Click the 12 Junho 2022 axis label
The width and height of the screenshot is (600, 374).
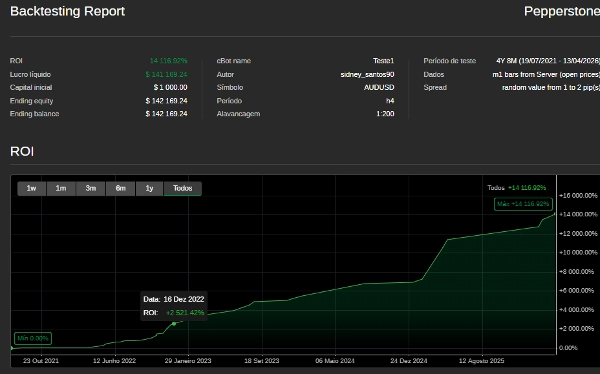[x=114, y=361]
